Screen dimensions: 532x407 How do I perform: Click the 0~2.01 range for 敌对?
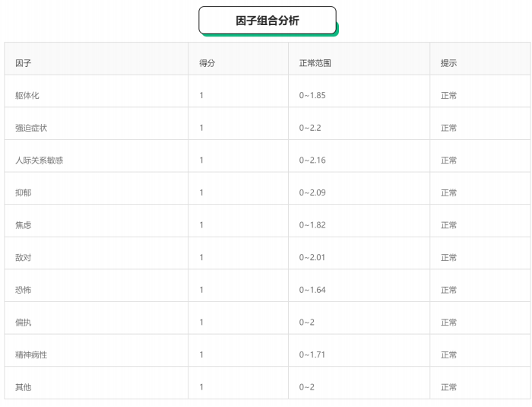312,258
